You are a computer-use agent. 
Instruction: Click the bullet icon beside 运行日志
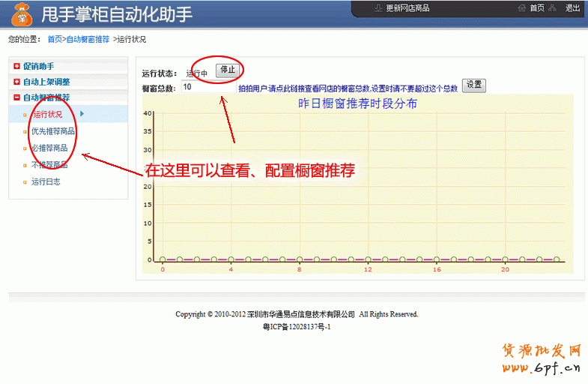tap(25, 182)
